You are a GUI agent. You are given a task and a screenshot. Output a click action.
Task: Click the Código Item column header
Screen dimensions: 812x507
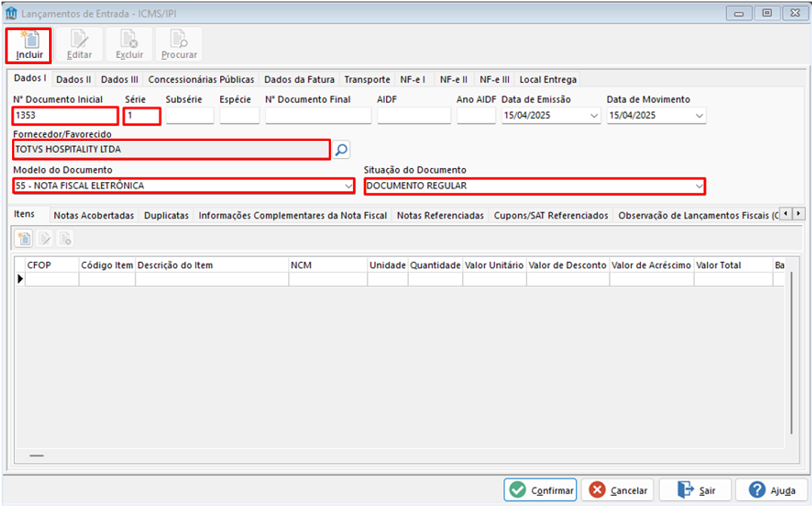point(107,265)
